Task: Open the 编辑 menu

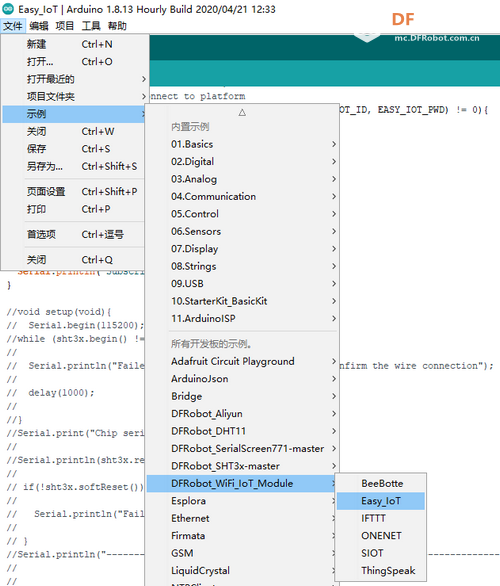Action: (39, 26)
